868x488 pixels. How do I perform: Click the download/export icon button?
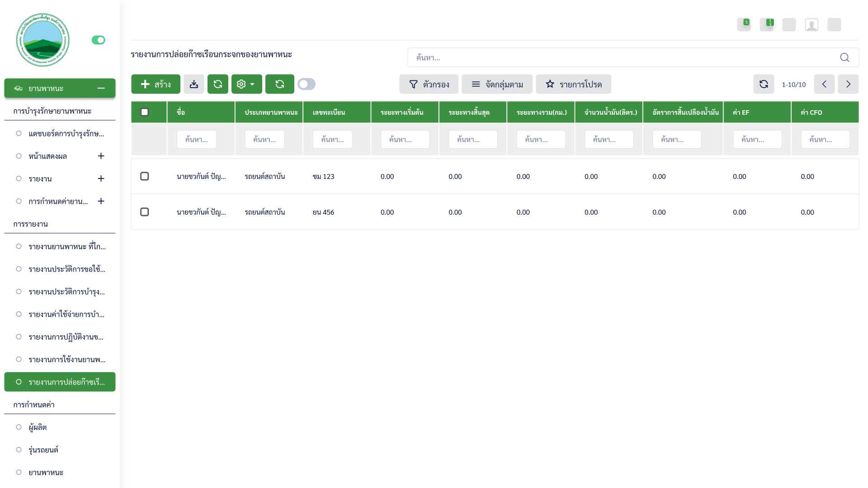pyautogui.click(x=194, y=84)
